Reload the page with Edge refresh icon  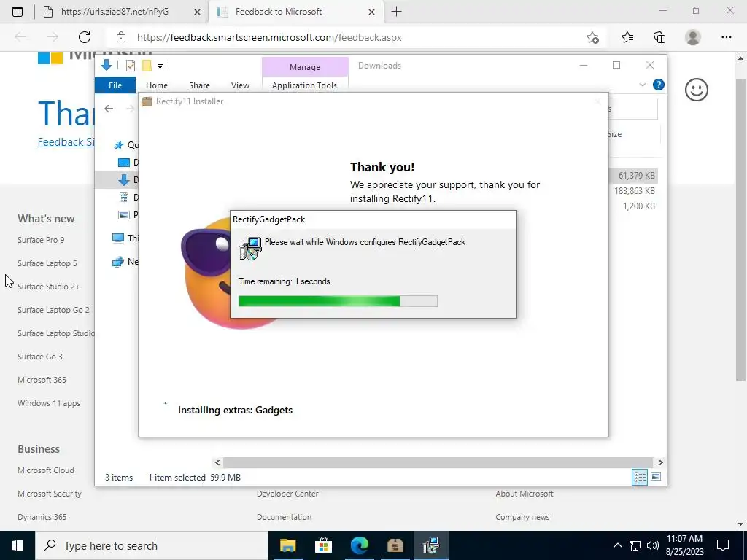(85, 37)
